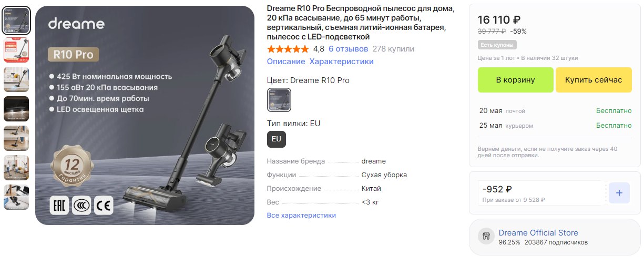This screenshot has height=266, width=644.
Task: Click the Есть купоны badge
Action: click(497, 45)
